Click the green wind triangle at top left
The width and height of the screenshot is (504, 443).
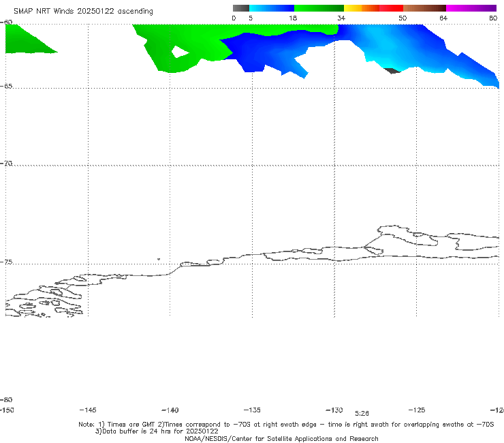26,40
